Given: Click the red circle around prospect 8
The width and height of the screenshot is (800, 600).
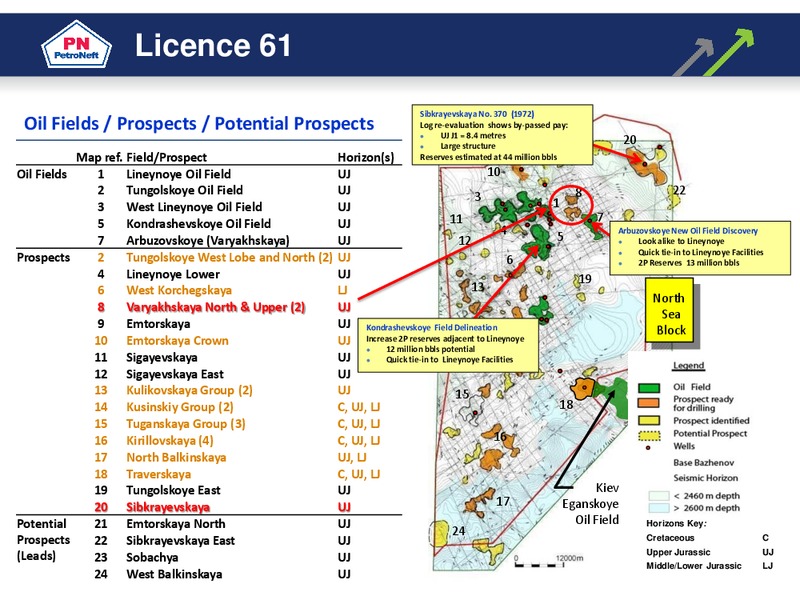Looking at the screenshot, I should pos(572,206).
